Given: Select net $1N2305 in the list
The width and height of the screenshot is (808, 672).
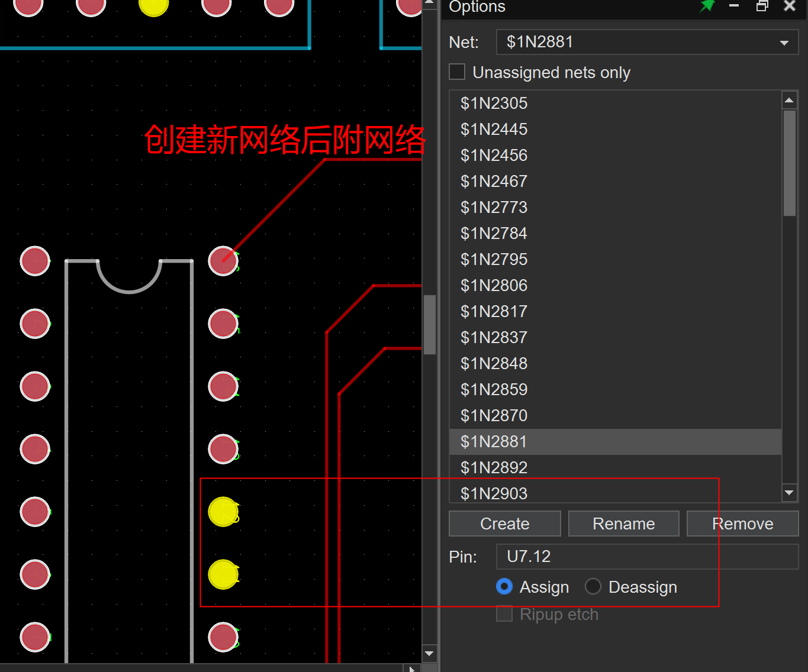Looking at the screenshot, I should point(494,104).
